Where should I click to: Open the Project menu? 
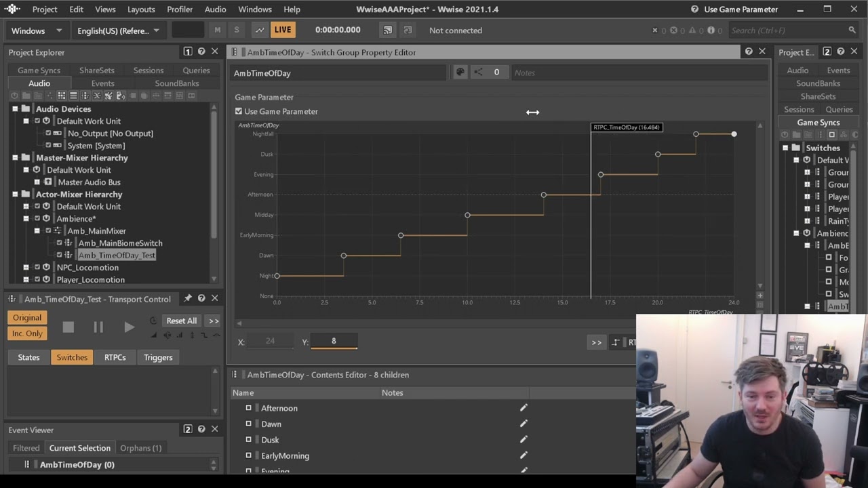45,9
